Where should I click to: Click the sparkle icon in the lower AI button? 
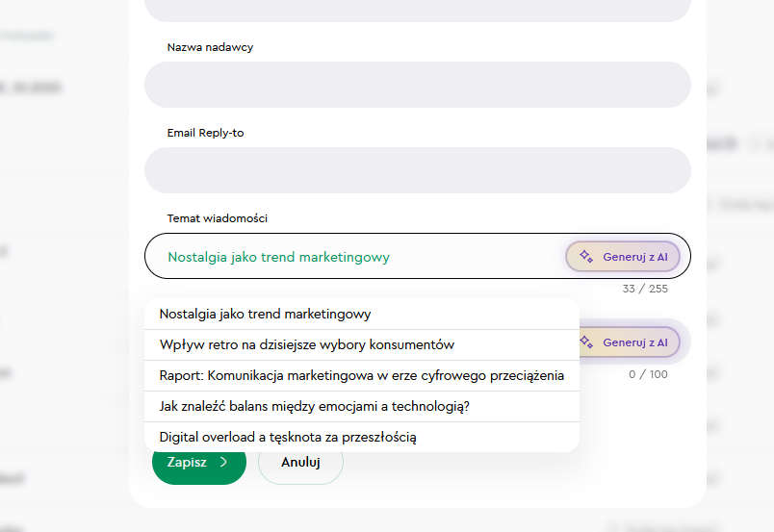(586, 342)
